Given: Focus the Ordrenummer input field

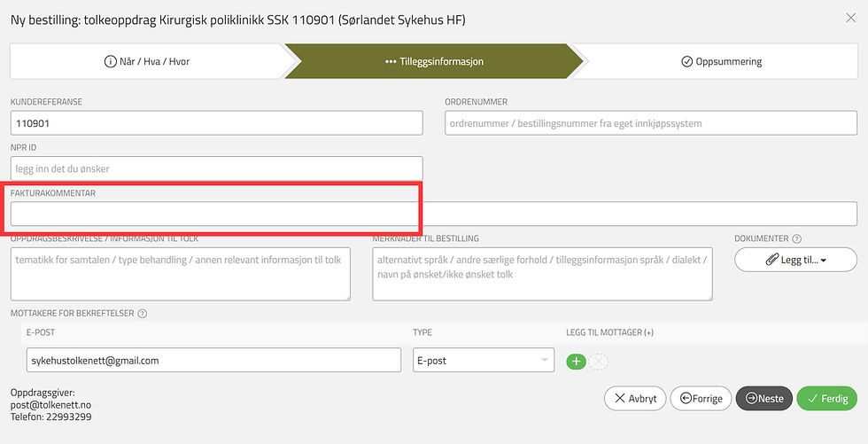Looking at the screenshot, I should pyautogui.click(x=651, y=123).
